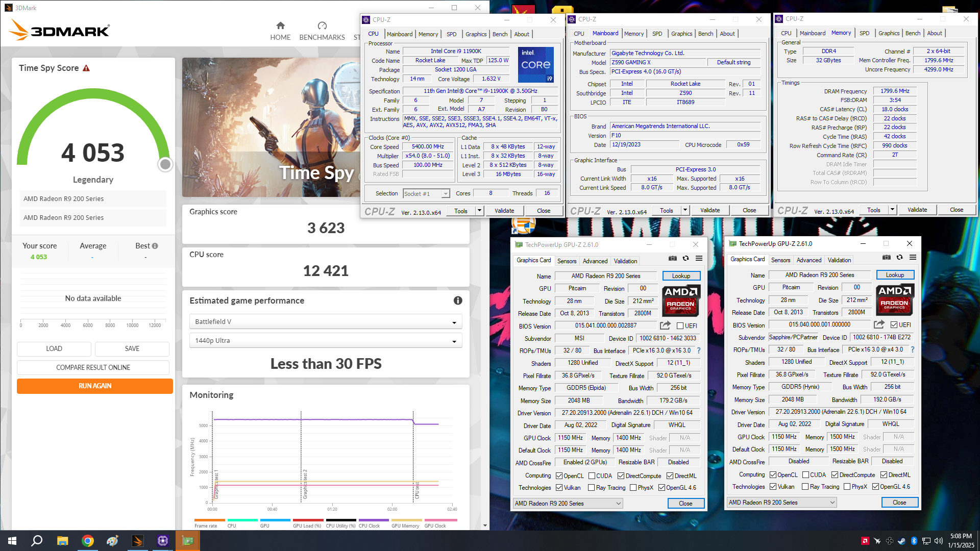The height and width of the screenshot is (551, 980).
Task: Click BIOS share icon in right GPU-Z window
Action: coord(879,324)
